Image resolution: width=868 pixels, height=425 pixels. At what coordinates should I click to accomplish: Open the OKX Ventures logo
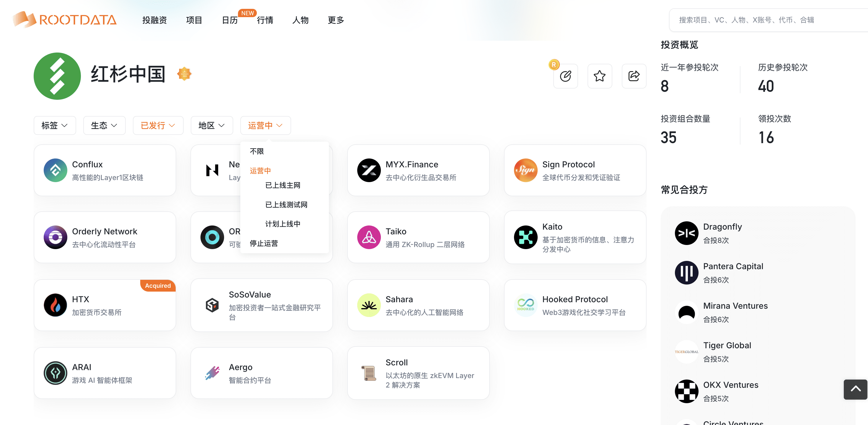(686, 391)
